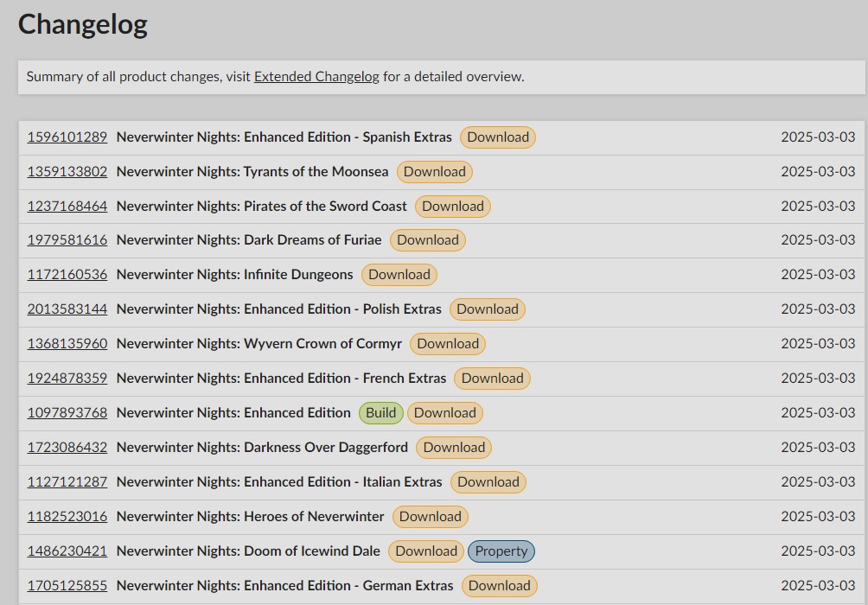The image size is (868, 605).
Task: Click Download badge for Heroes of Neverwinter
Action: [x=431, y=517]
